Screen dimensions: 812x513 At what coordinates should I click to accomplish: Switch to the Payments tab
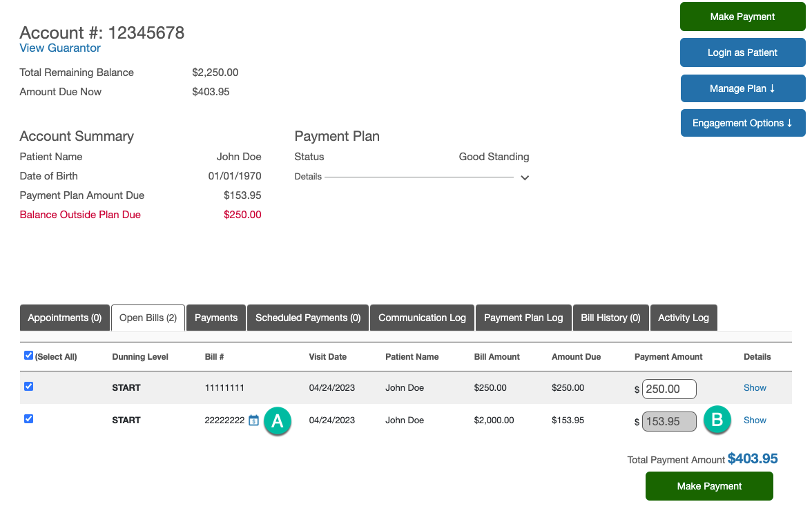click(x=215, y=318)
